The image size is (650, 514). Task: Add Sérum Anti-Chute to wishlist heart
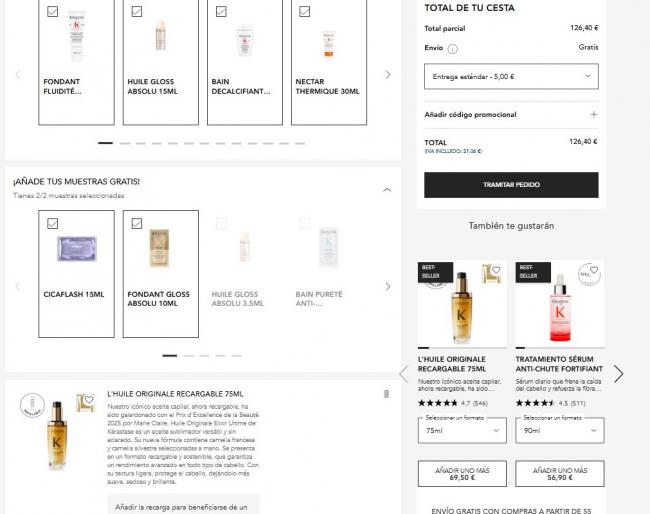594,270
